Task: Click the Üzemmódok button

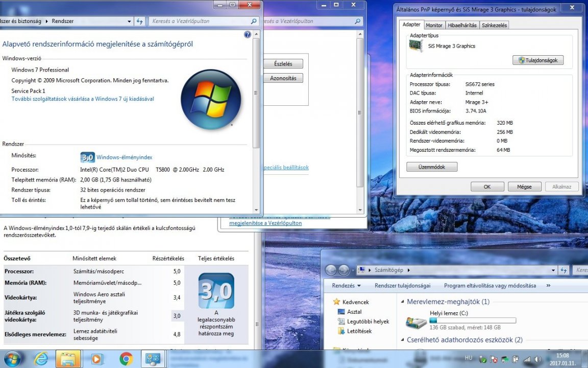Action: (432, 167)
